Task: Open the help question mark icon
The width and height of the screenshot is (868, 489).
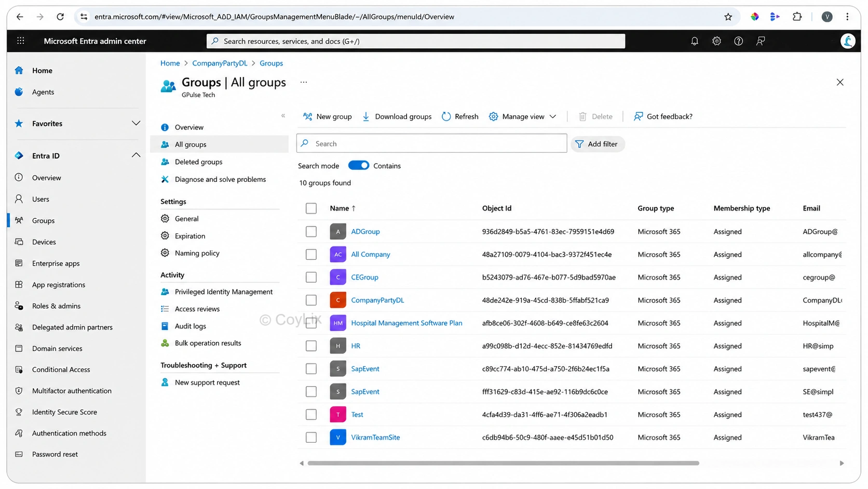Action: (x=738, y=41)
